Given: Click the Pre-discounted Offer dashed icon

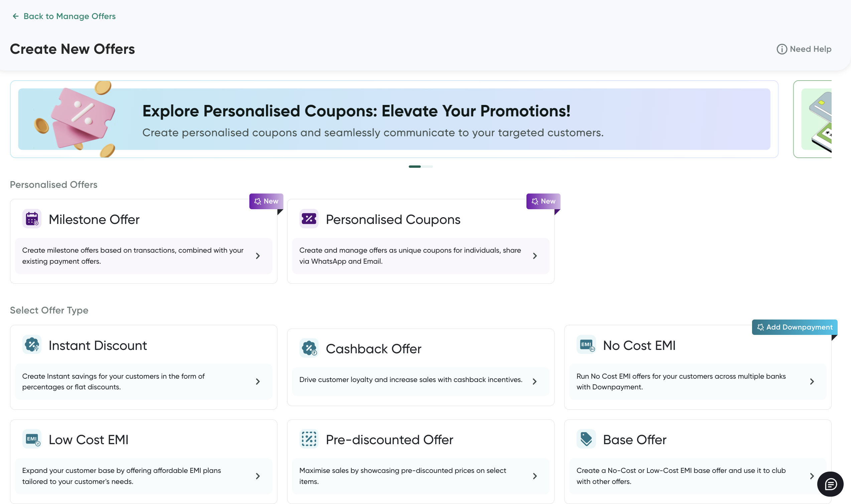Looking at the screenshot, I should point(309,439).
